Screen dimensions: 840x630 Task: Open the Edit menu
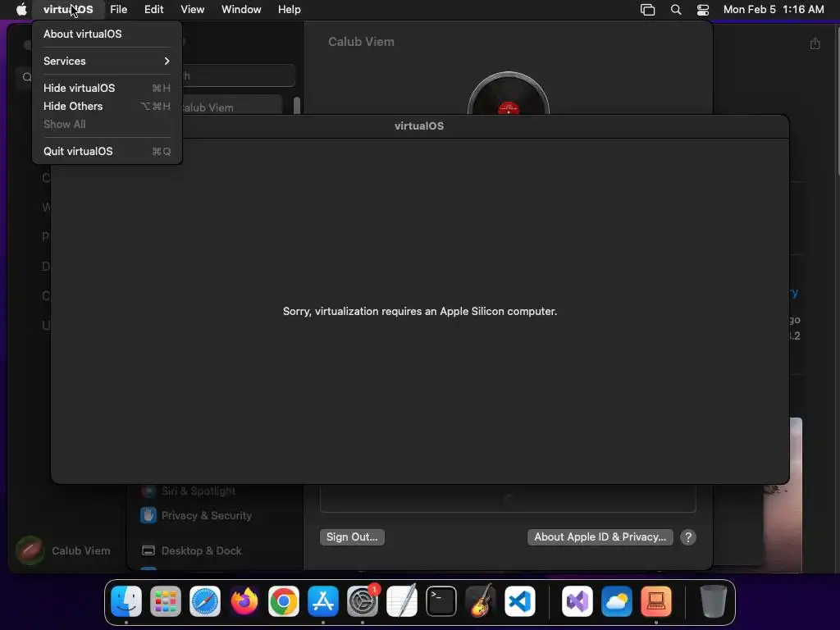(153, 9)
